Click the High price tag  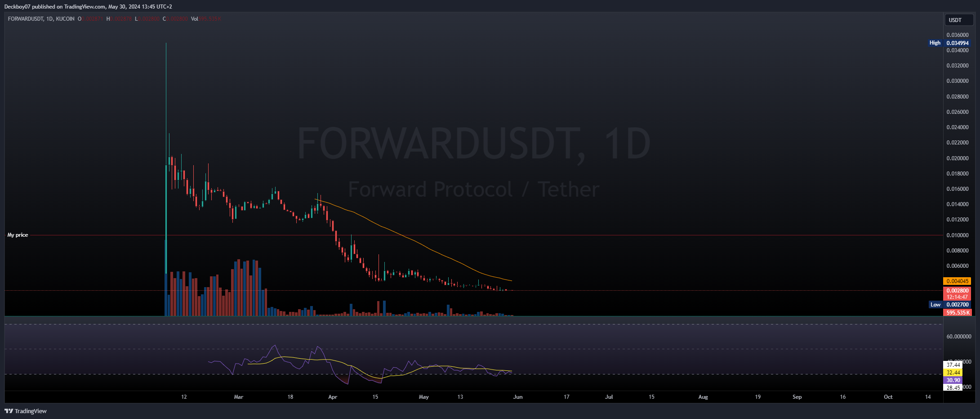click(935, 43)
